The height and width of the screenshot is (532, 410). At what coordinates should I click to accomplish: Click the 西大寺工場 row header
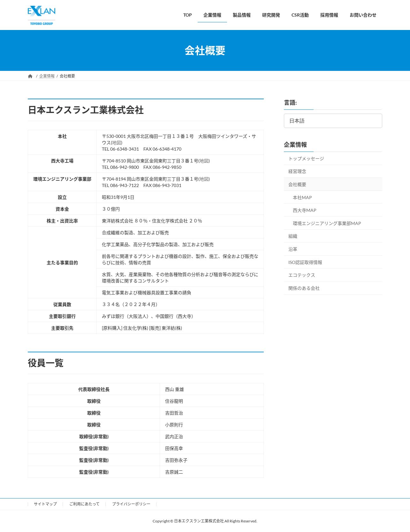[x=62, y=164]
